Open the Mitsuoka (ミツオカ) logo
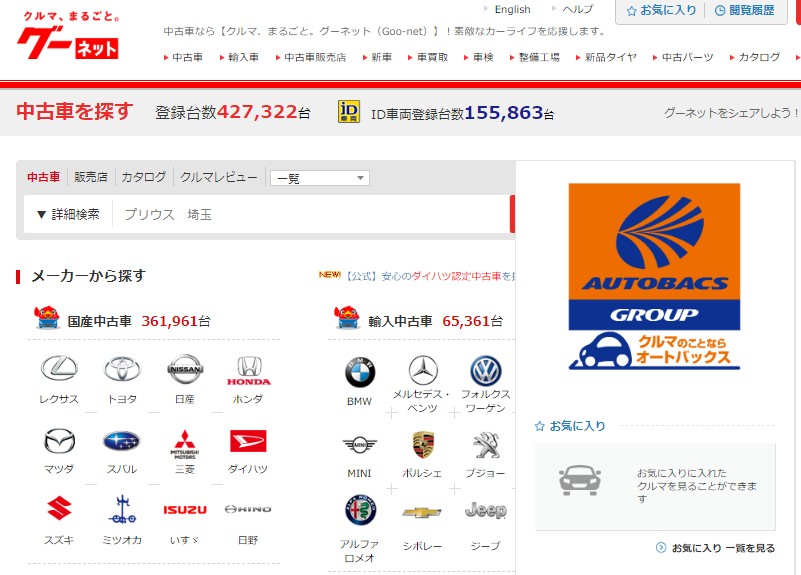Screen dimensions: 801x575 click(x=122, y=509)
